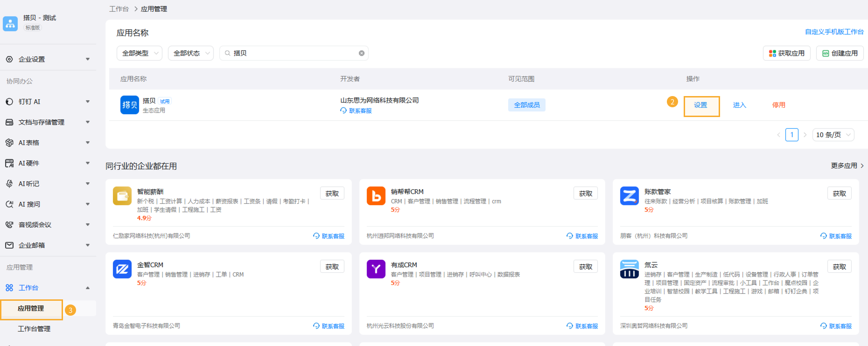
Task: Clear the 搭贝 search text
Action: (362, 53)
